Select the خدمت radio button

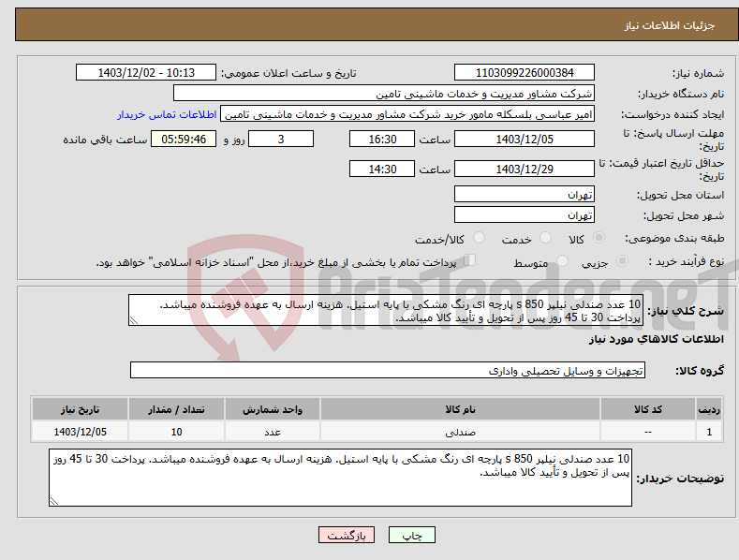[x=545, y=238]
